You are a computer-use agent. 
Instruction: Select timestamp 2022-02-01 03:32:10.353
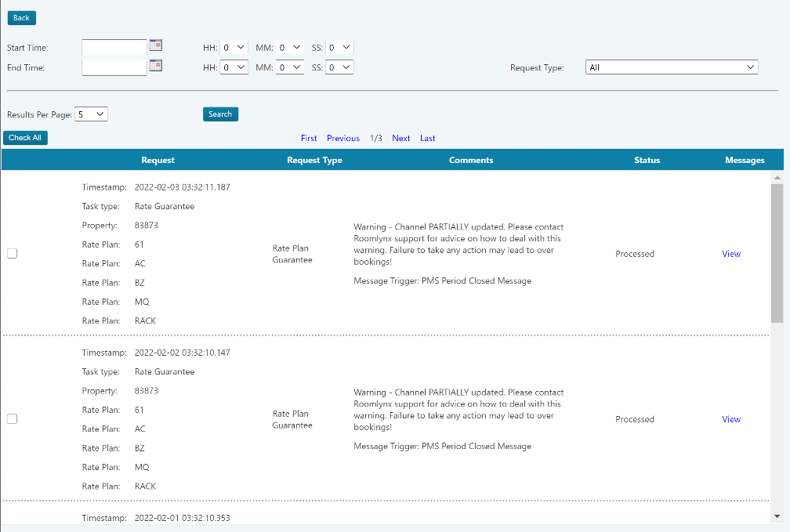[x=183, y=518]
